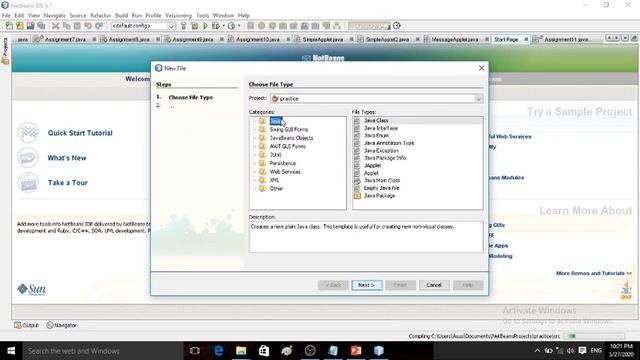Image resolution: width=640 pixels, height=360 pixels.
Task: Open File Explorer from the taskbar
Action: 241,351
